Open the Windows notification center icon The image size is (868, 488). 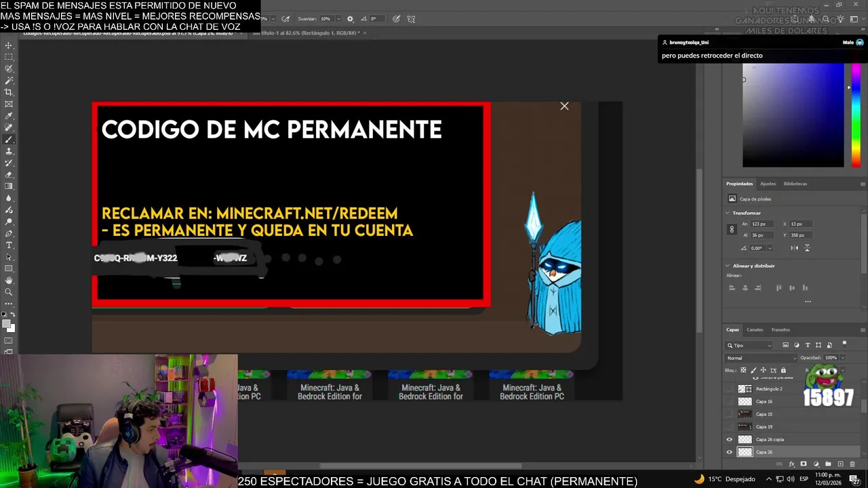pyautogui.click(x=854, y=479)
